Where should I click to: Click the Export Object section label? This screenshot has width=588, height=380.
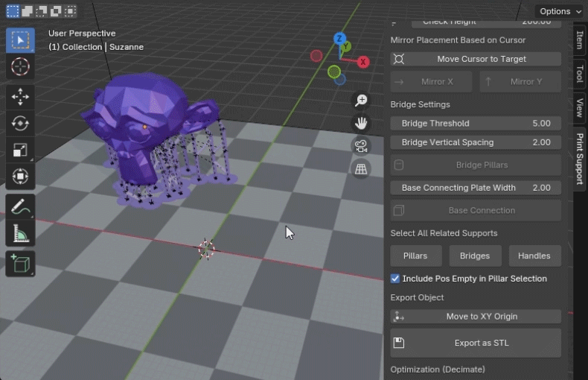pos(417,297)
